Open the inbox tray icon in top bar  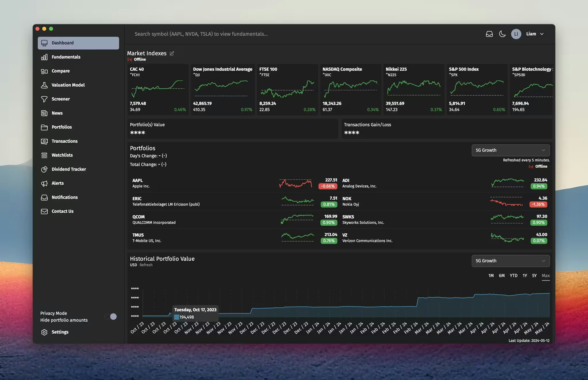(489, 34)
